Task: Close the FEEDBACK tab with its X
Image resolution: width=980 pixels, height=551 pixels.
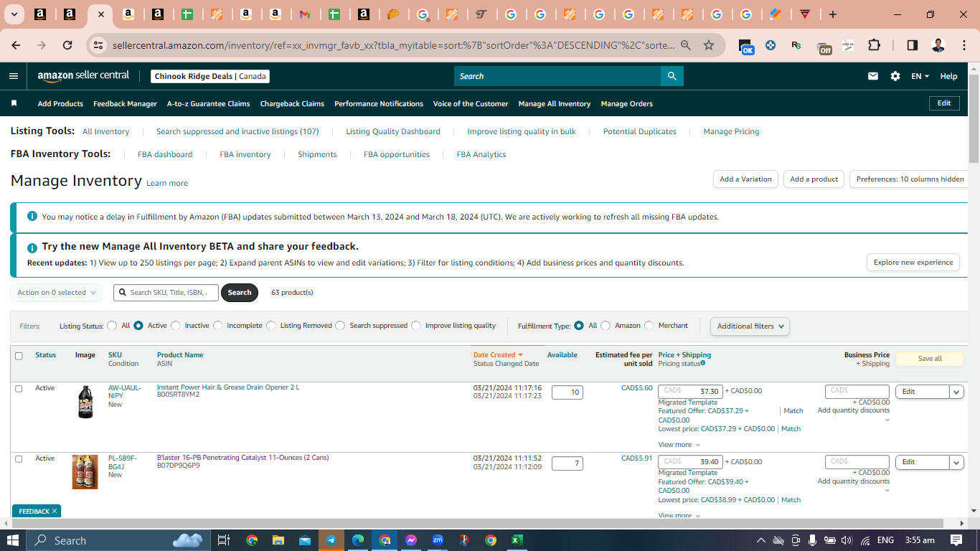Action: click(55, 512)
